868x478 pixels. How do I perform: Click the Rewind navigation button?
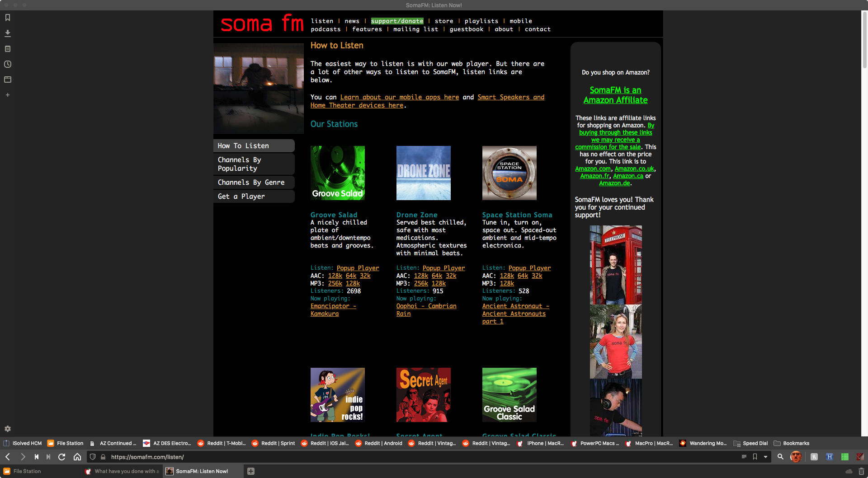point(37,457)
